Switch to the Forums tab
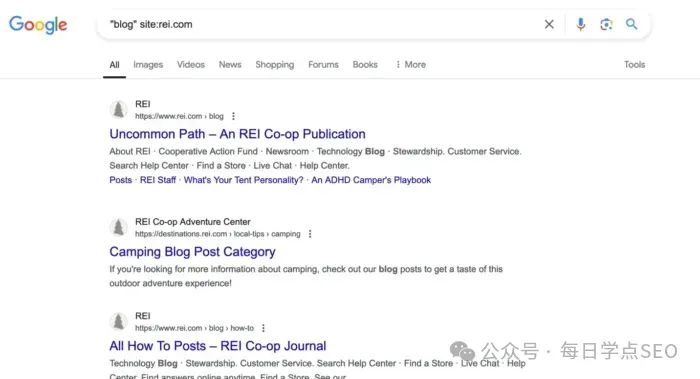The width and height of the screenshot is (700, 379). click(323, 64)
